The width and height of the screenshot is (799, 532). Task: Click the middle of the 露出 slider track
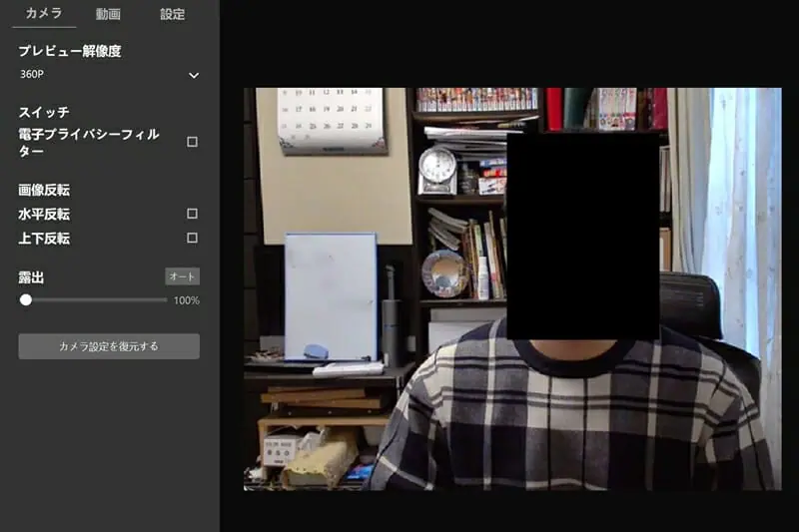pos(96,299)
